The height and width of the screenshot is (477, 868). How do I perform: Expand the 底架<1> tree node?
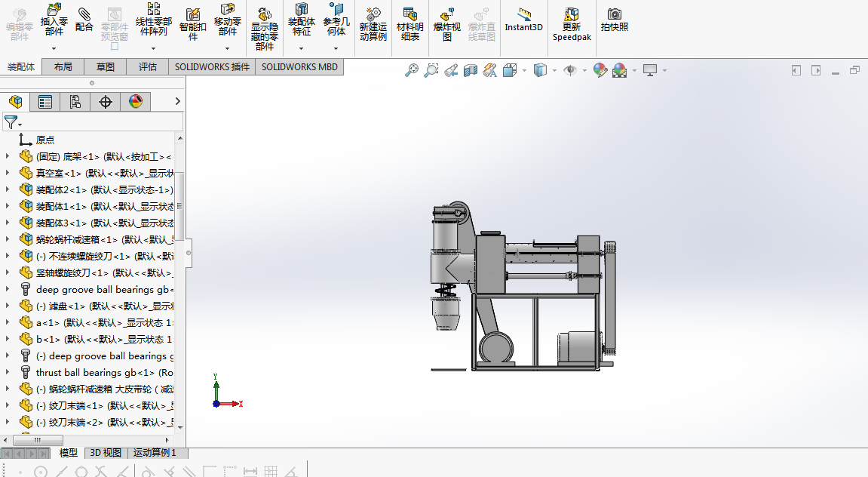pyautogui.click(x=8, y=156)
